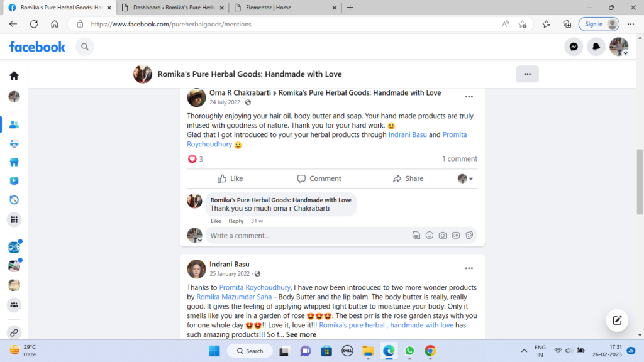644x362 pixels.
Task: Like the page's thank-you comment
Action: pyautogui.click(x=216, y=221)
